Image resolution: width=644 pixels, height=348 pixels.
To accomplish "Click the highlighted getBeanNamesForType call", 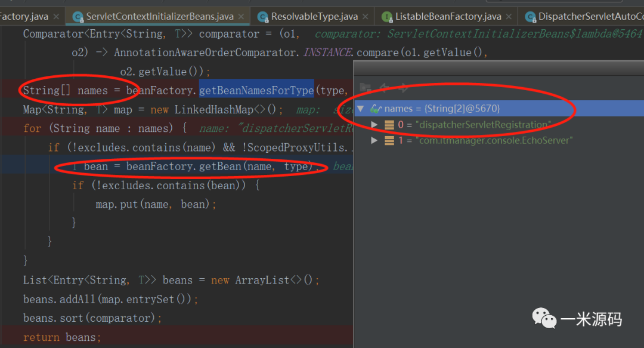I will click(256, 91).
